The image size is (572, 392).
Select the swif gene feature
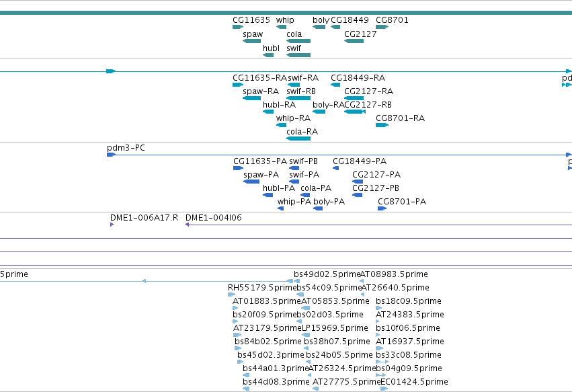(x=298, y=55)
